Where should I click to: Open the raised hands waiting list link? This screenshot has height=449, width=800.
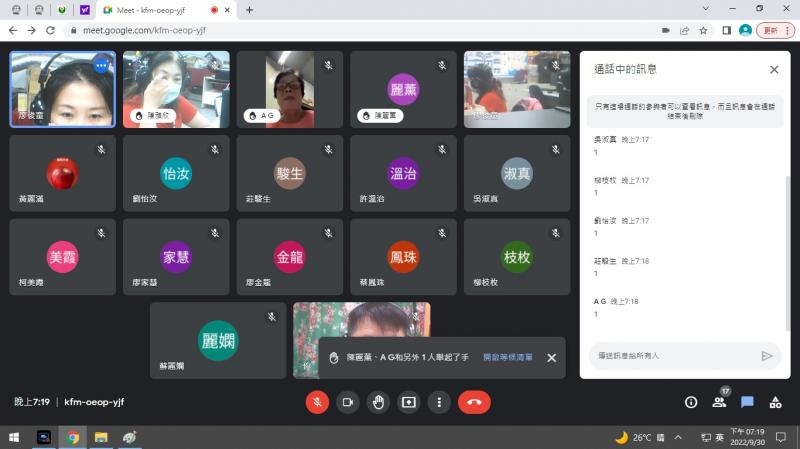pos(507,357)
